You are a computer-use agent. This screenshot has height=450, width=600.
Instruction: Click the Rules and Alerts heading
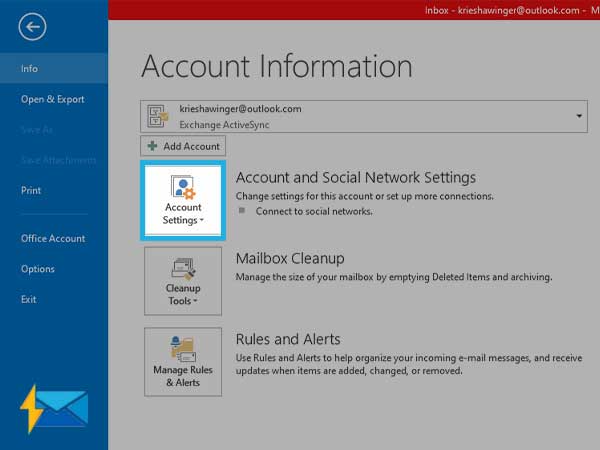288,339
